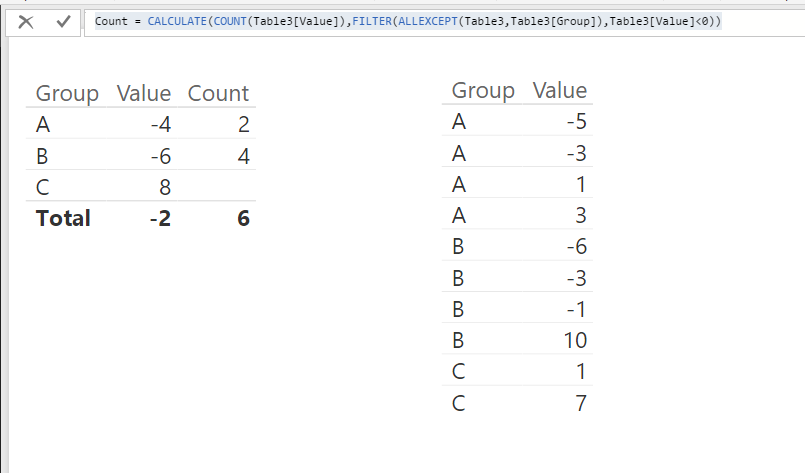Commit the formula with the checkmark icon
Image resolution: width=805 pixels, height=473 pixels.
pyautogui.click(x=63, y=22)
